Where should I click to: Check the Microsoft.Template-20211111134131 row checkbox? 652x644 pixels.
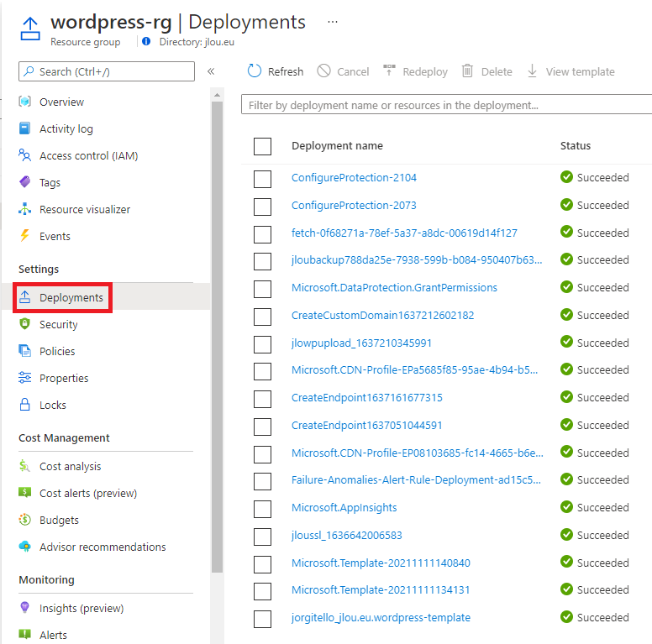tap(262, 591)
